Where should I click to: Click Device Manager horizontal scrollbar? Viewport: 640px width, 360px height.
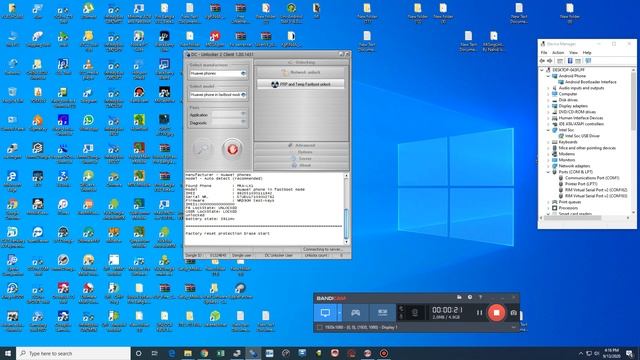click(x=584, y=218)
